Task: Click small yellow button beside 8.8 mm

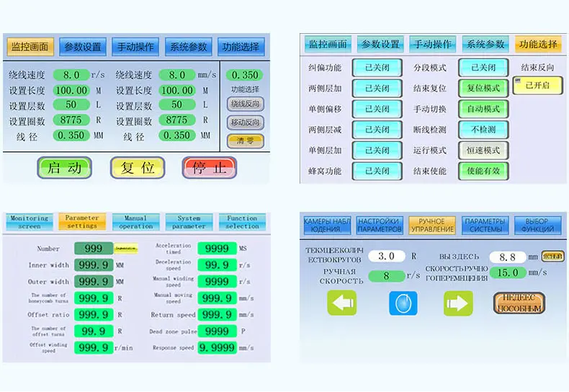Action: [553, 257]
